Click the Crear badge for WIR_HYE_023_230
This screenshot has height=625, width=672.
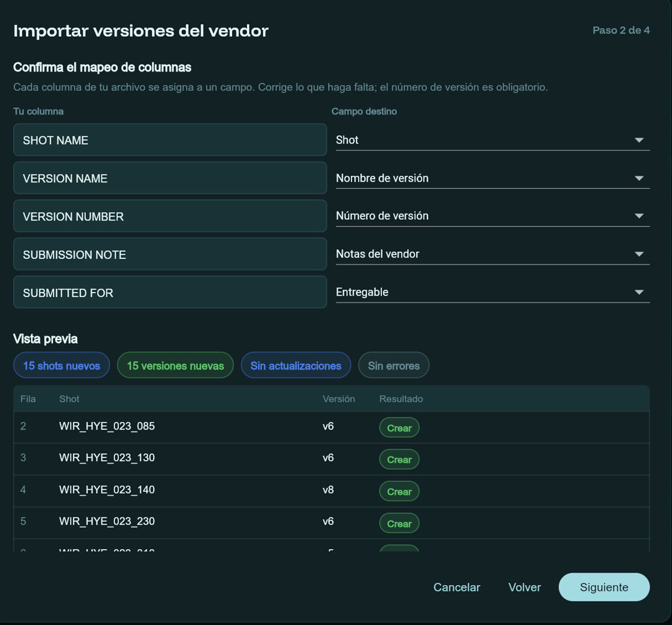[399, 524]
